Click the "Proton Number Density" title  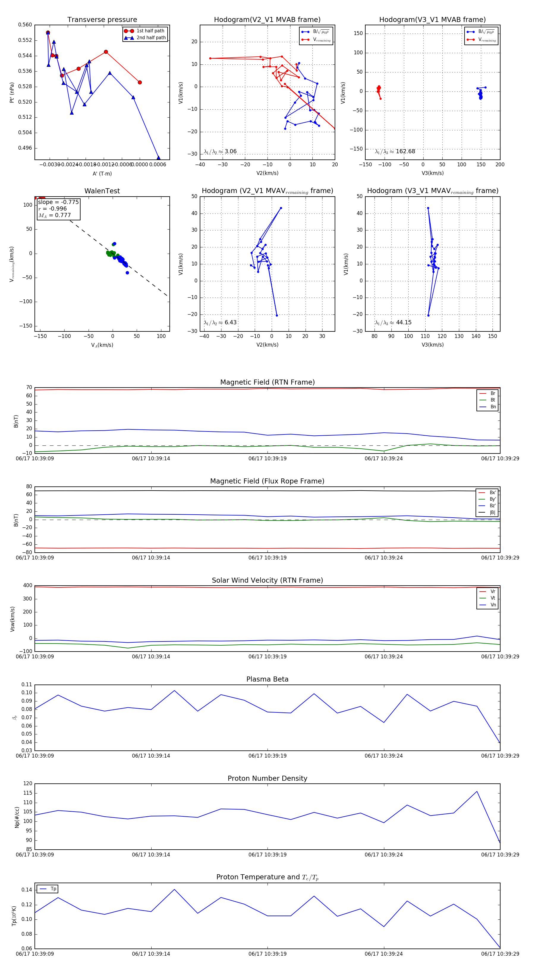(x=267, y=778)
